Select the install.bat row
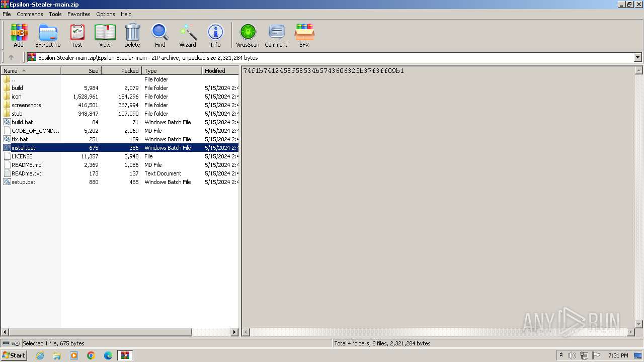This screenshot has width=644, height=362. click(x=120, y=148)
